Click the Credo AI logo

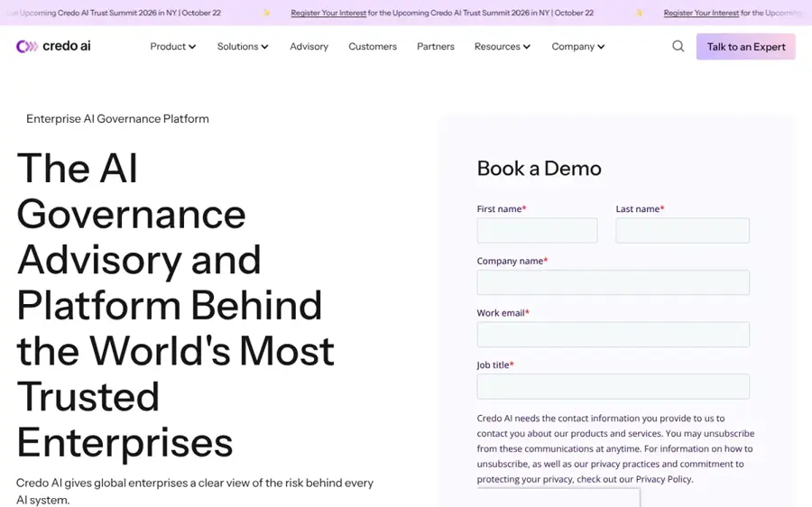53,46
